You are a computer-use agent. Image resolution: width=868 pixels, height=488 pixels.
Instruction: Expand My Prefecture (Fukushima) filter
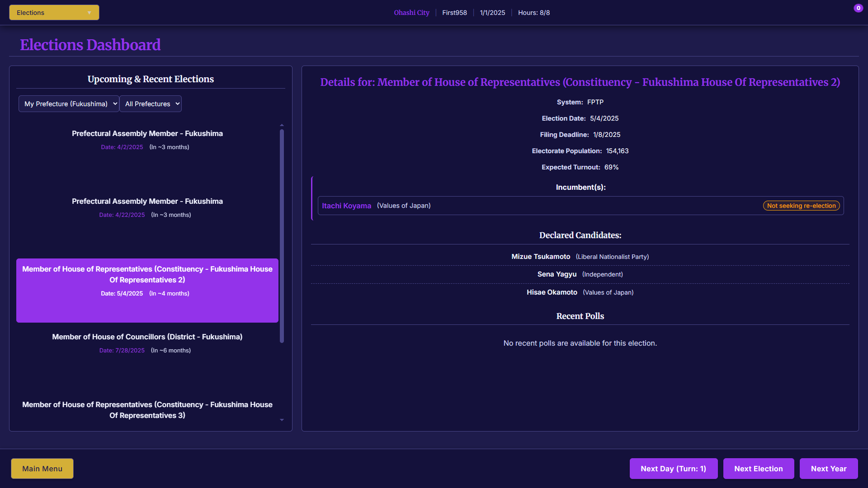69,104
